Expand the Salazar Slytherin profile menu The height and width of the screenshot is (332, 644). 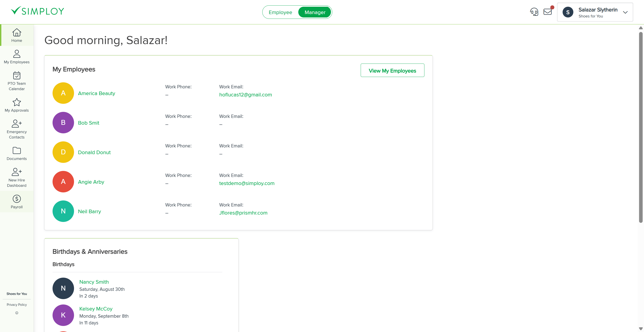click(x=625, y=12)
